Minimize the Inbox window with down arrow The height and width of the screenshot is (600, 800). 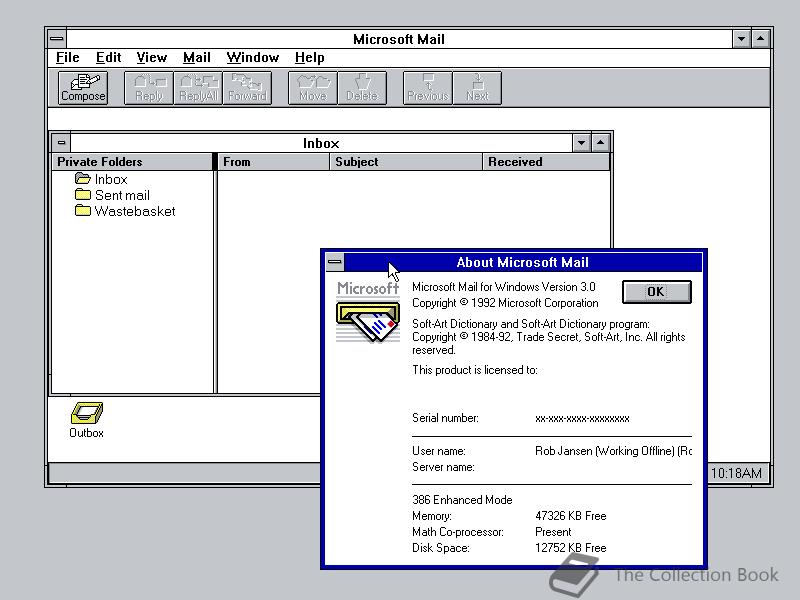point(582,143)
